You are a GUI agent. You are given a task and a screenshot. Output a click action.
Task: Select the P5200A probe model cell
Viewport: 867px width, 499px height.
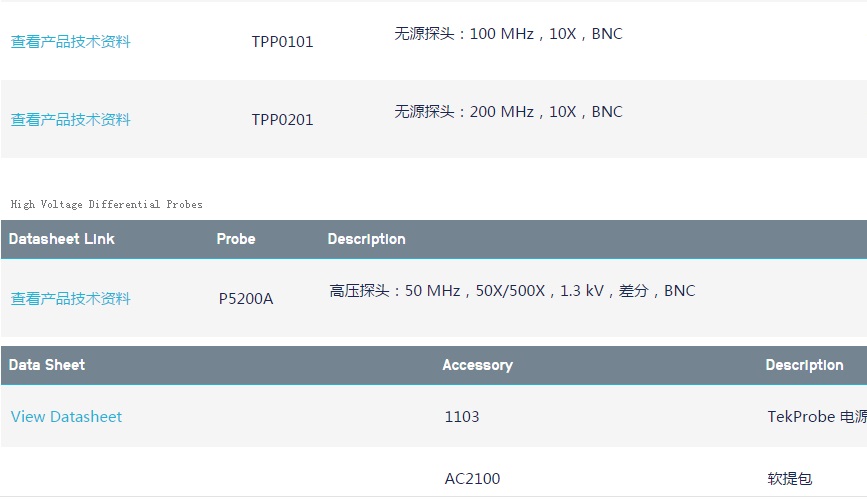pos(246,299)
